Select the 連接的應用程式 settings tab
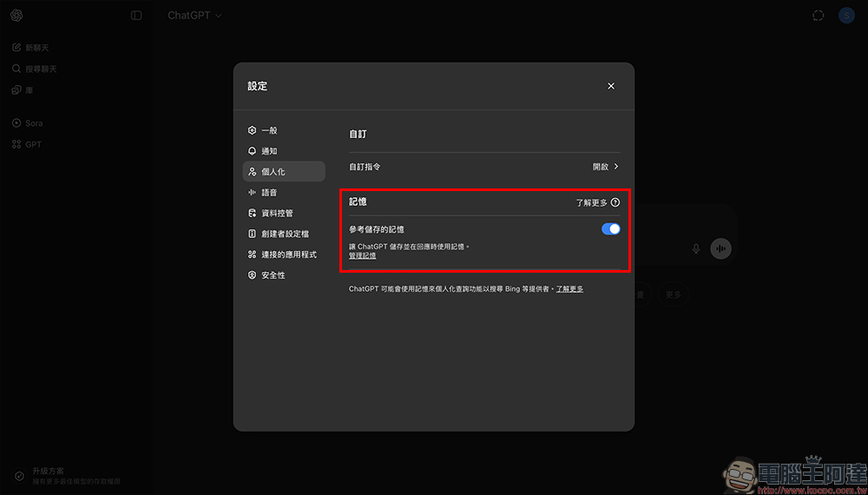The height and width of the screenshot is (495, 868). [x=284, y=254]
